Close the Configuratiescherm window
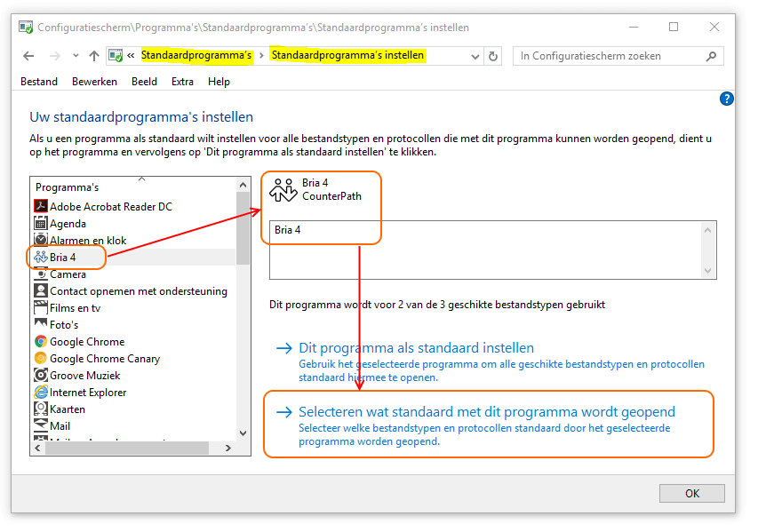Viewport: 758px width, 532px height. click(x=714, y=27)
